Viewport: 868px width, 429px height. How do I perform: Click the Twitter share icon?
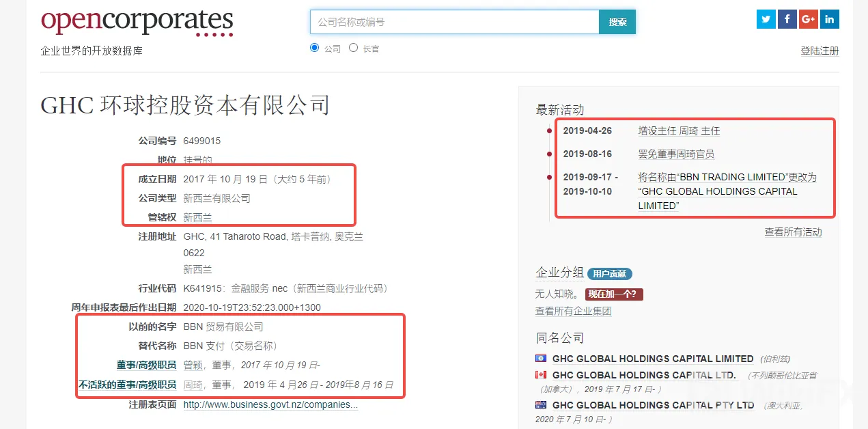[766, 19]
